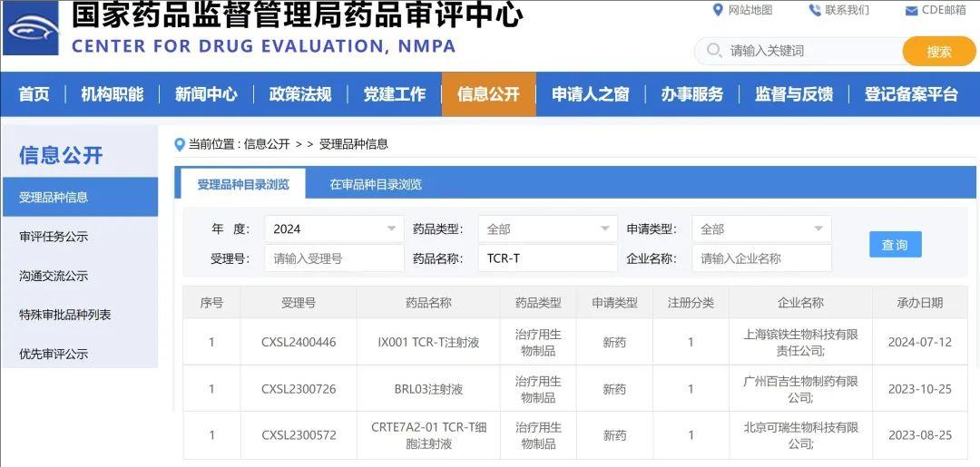980x467 pixels.
Task: Open 监督与反馈 navigation menu
Action: tap(794, 94)
